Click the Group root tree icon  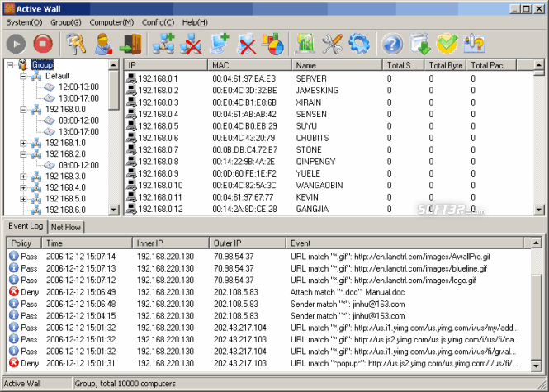tap(23, 64)
